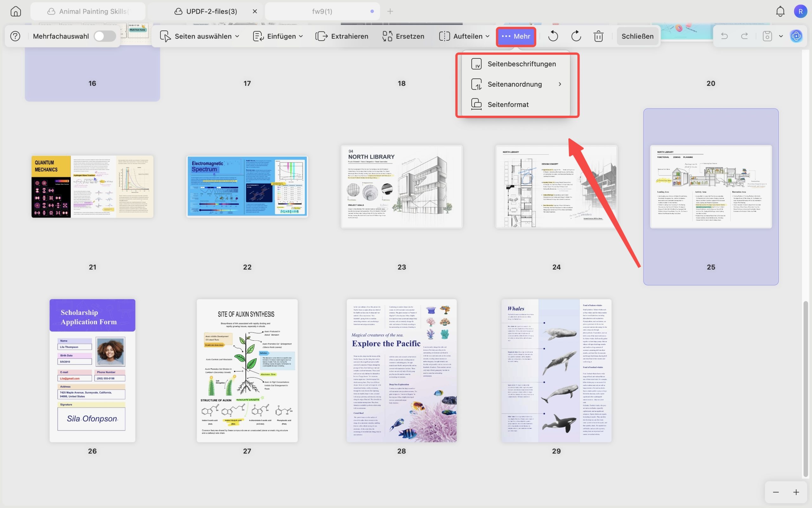
Task: Click the Mehr button
Action: [516, 36]
